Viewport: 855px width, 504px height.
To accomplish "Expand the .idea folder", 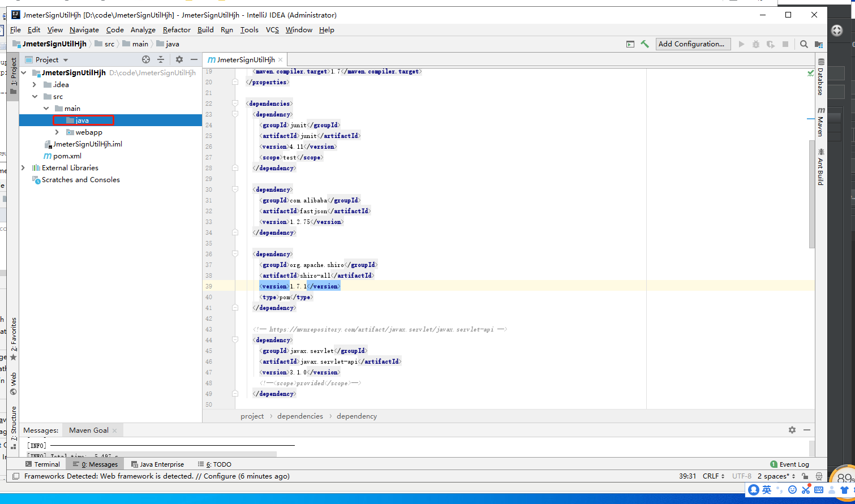I will tap(35, 85).
